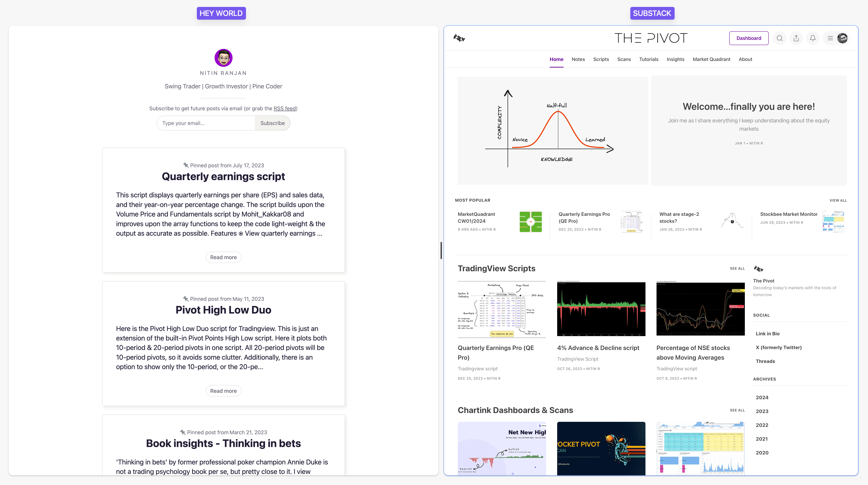Open the Scripts tab
868x485 pixels.
click(x=601, y=59)
